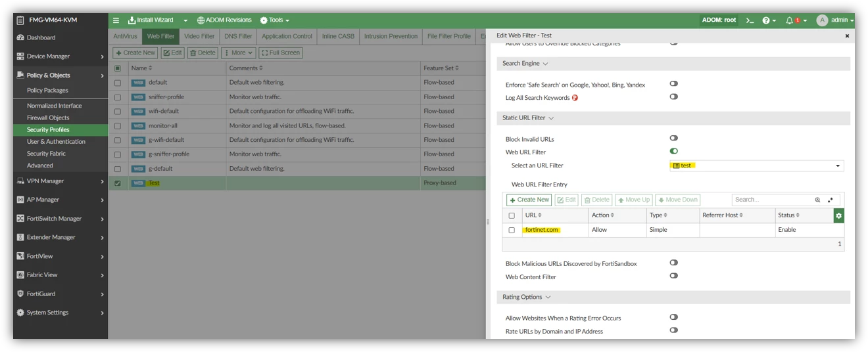Image resolution: width=868 pixels, height=352 pixels.
Task: Switch to the Intrusion Prevention tab
Action: tap(391, 36)
